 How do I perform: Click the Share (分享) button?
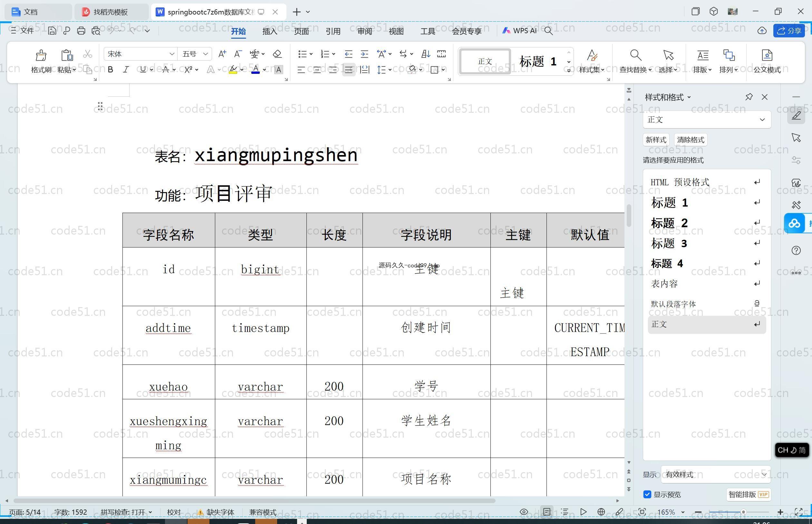click(x=789, y=31)
